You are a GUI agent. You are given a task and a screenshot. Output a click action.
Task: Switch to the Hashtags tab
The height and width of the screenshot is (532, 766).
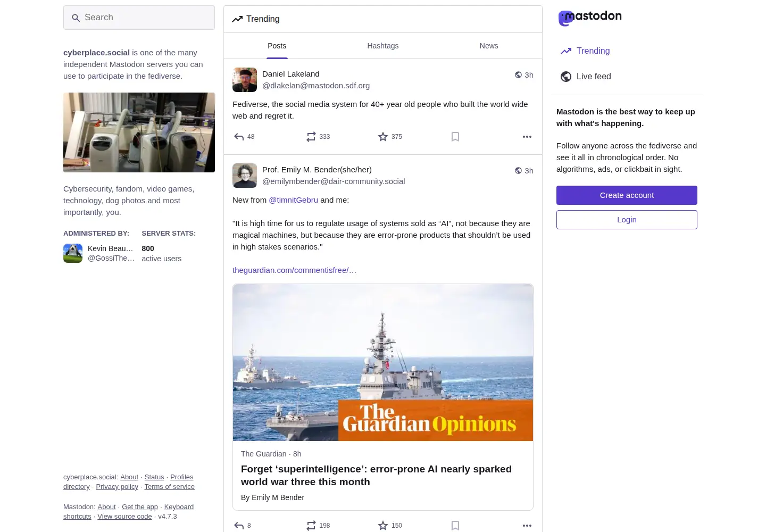click(383, 46)
